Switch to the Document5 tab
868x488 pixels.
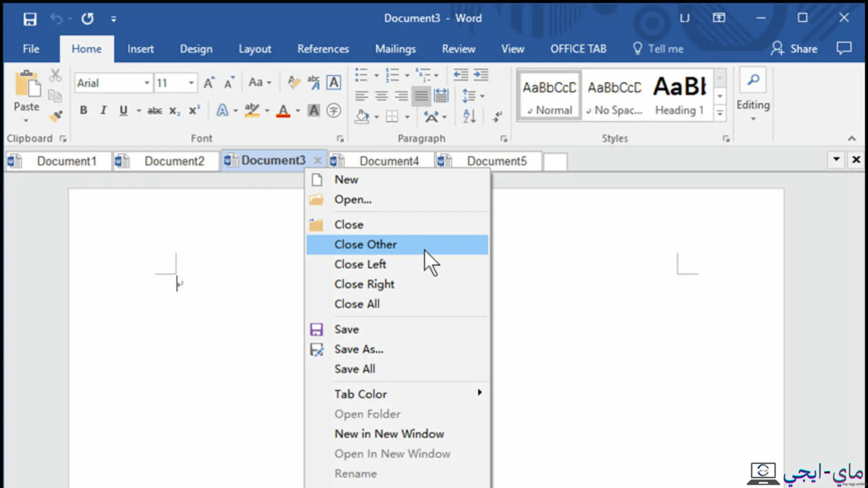pos(489,161)
